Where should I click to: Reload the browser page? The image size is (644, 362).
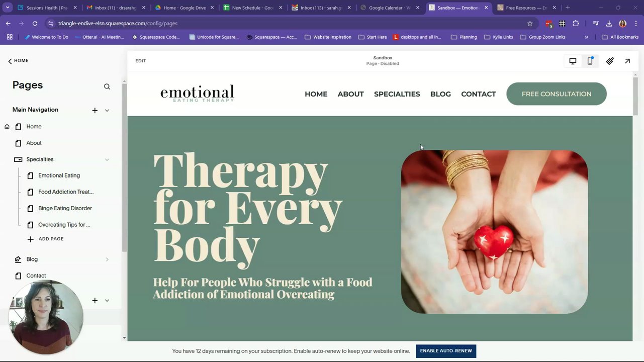click(x=35, y=23)
